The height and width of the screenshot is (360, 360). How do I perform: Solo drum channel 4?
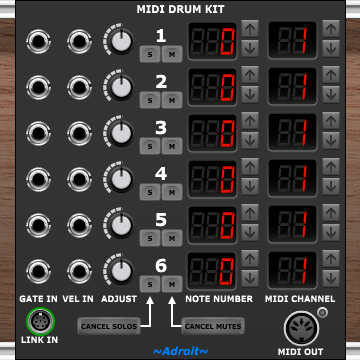tap(150, 192)
